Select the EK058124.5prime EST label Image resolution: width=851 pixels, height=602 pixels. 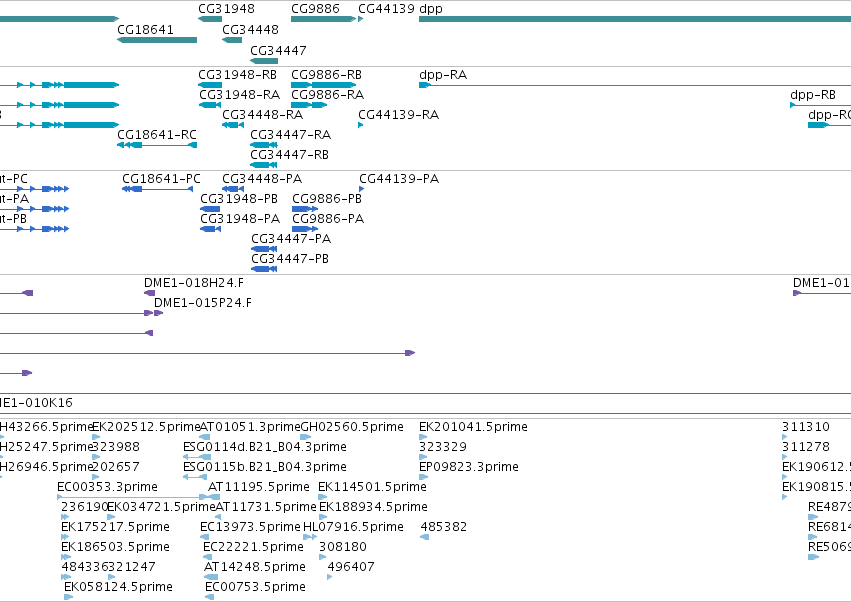[118, 587]
